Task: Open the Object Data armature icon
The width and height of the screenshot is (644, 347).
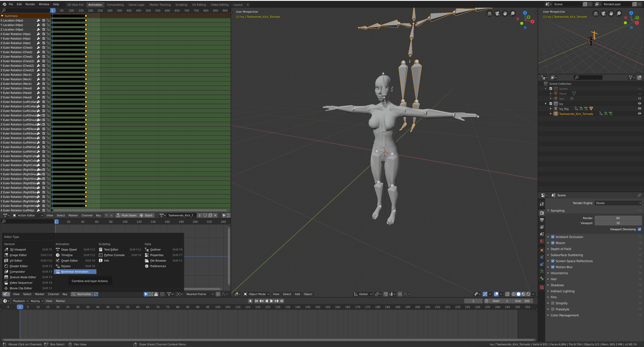Action: 542,271
